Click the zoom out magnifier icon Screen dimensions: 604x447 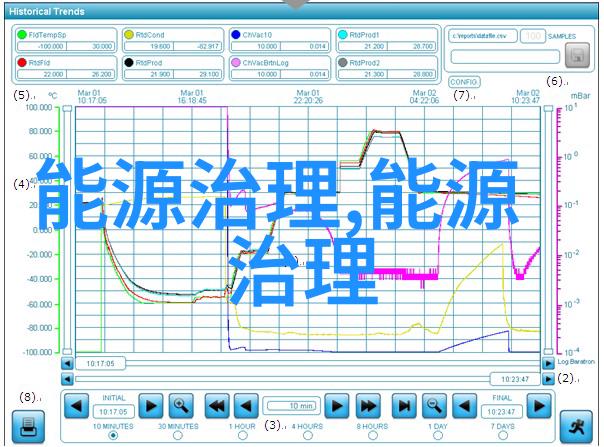[434, 405]
